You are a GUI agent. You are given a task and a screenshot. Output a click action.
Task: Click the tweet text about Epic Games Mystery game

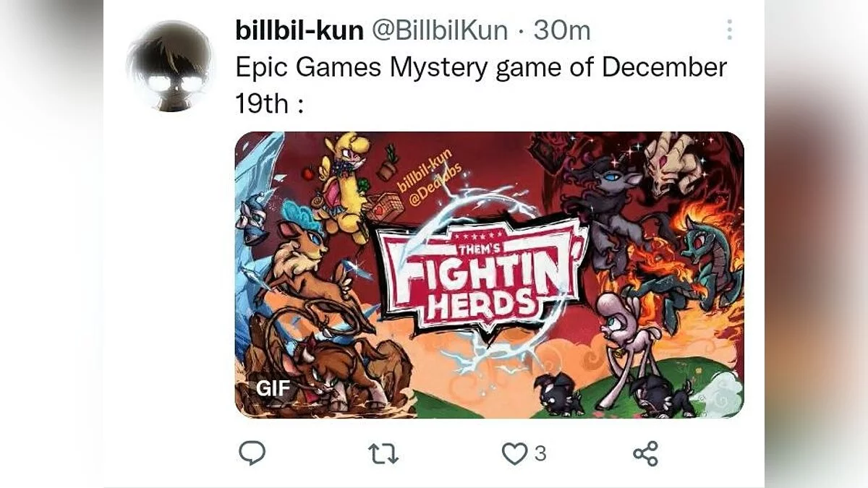(481, 85)
